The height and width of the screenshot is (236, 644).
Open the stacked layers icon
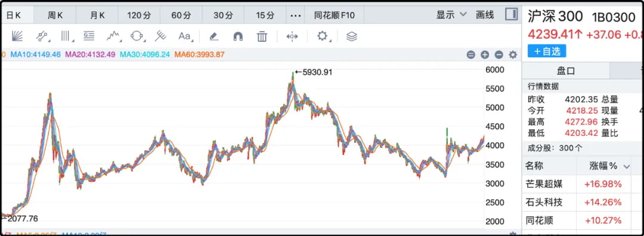352,36
